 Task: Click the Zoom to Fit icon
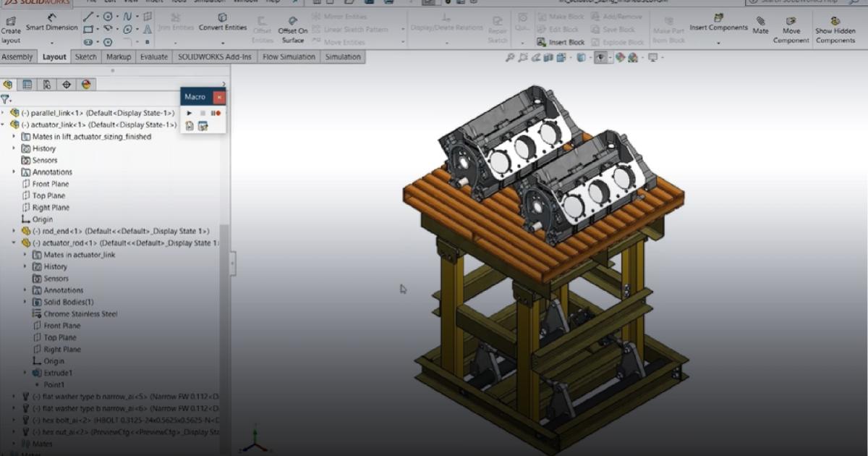(x=511, y=57)
